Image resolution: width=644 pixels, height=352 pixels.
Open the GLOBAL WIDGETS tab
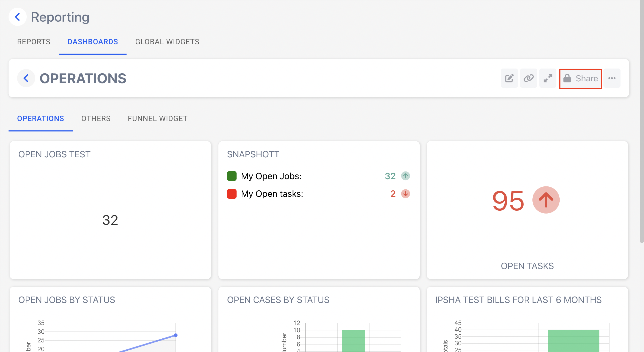[167, 42]
